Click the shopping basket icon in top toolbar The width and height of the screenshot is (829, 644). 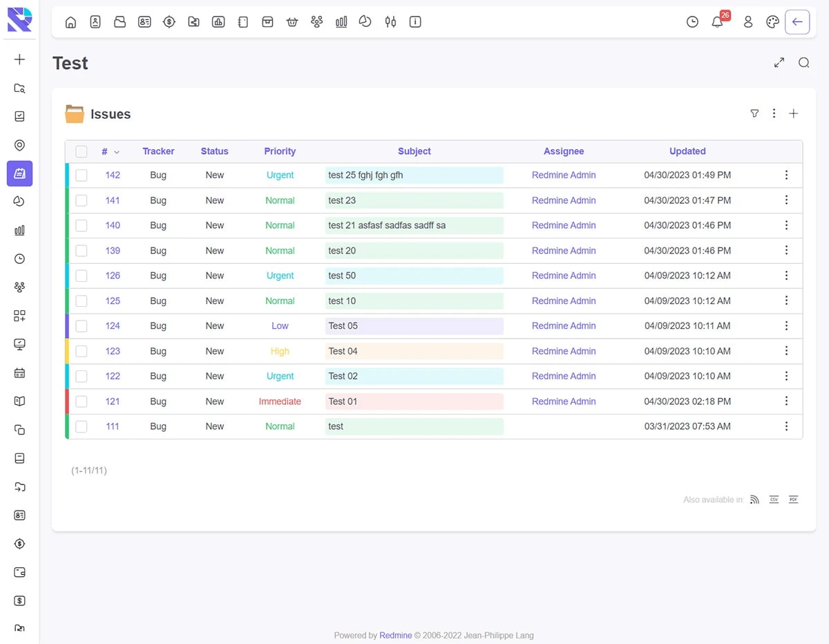point(292,22)
